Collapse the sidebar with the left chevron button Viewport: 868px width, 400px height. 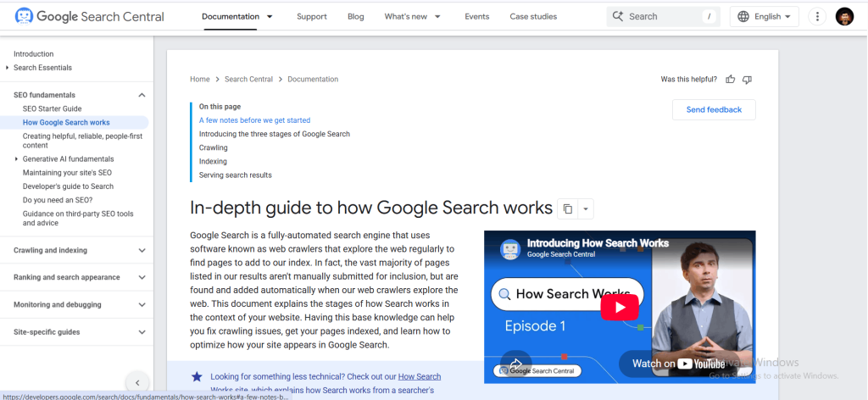pyautogui.click(x=137, y=382)
